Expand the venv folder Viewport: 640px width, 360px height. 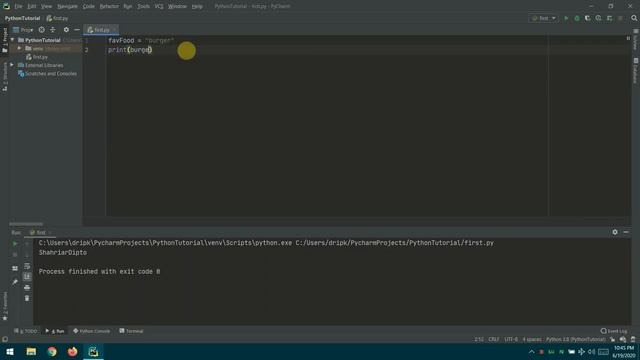19,48
